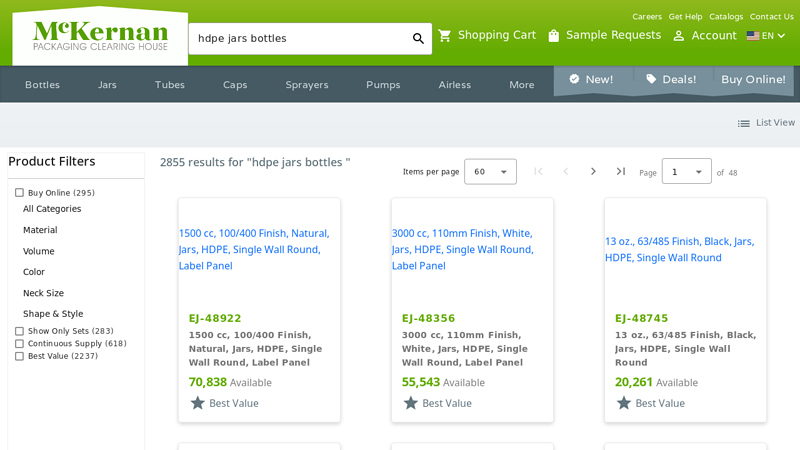Open the 3000 cc White Jars product link
This screenshot has width=800, height=450.
[x=463, y=249]
